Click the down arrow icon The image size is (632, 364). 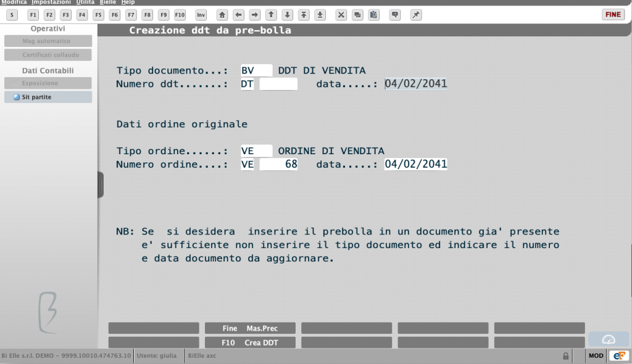coord(288,15)
